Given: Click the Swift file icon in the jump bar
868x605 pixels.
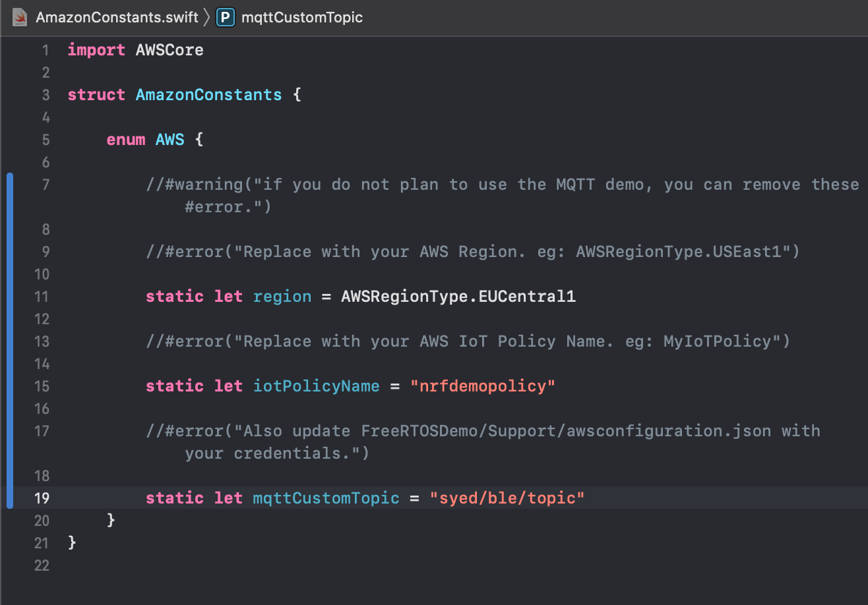Looking at the screenshot, I should tap(20, 17).
